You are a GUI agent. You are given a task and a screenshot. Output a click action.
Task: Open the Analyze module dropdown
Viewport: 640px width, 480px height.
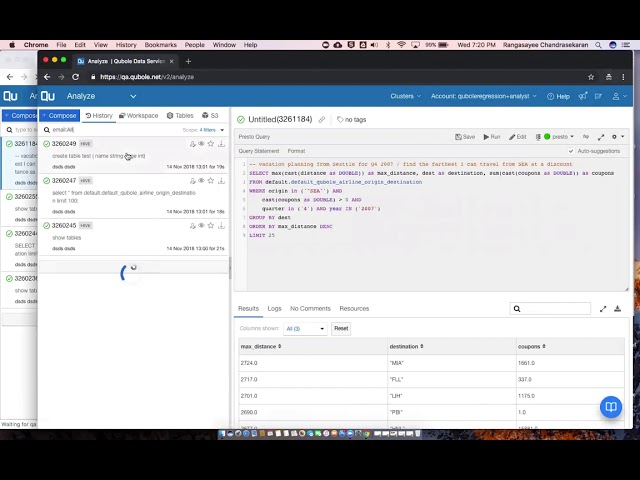[x=101, y=96]
